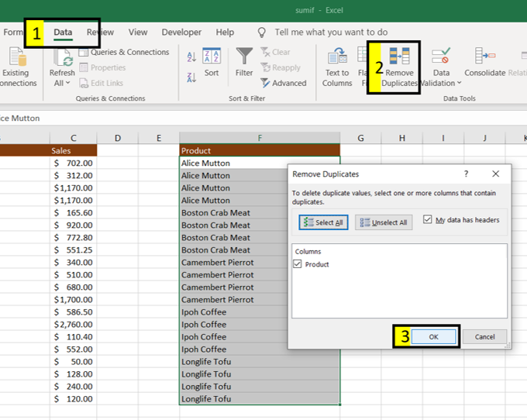
Task: Click the Tell me search field
Action: click(330, 33)
